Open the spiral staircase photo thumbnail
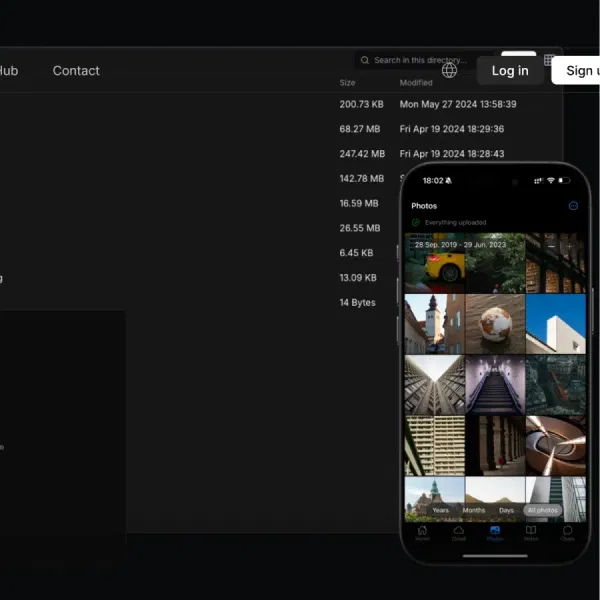This screenshot has width=600, height=600. 556,446
